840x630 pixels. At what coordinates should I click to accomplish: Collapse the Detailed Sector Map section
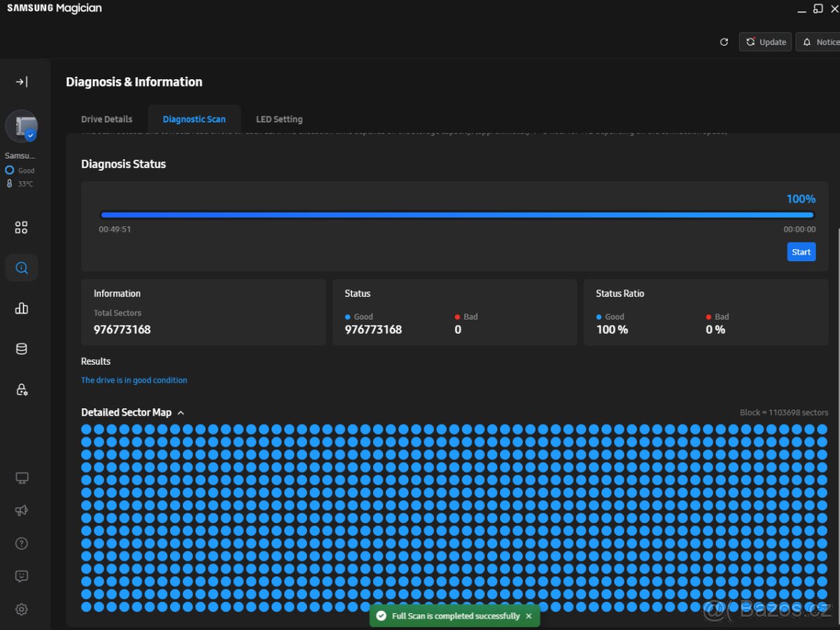pos(181,413)
